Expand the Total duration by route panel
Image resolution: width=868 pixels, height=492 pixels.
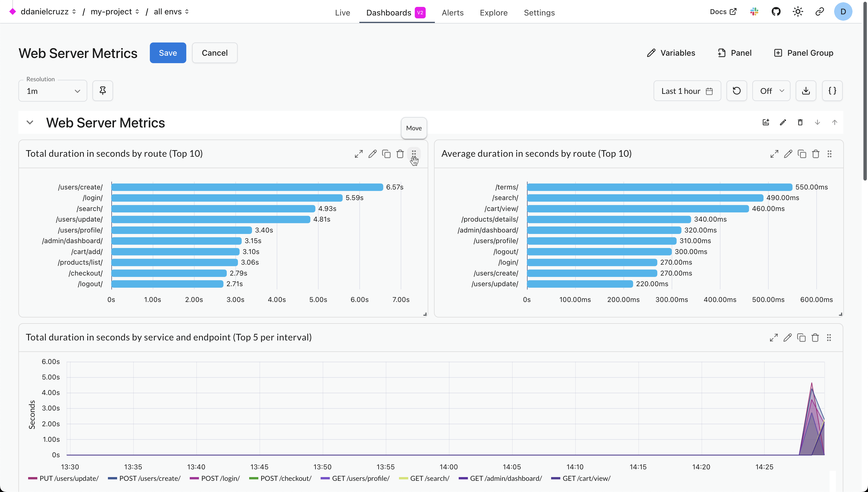tap(359, 154)
